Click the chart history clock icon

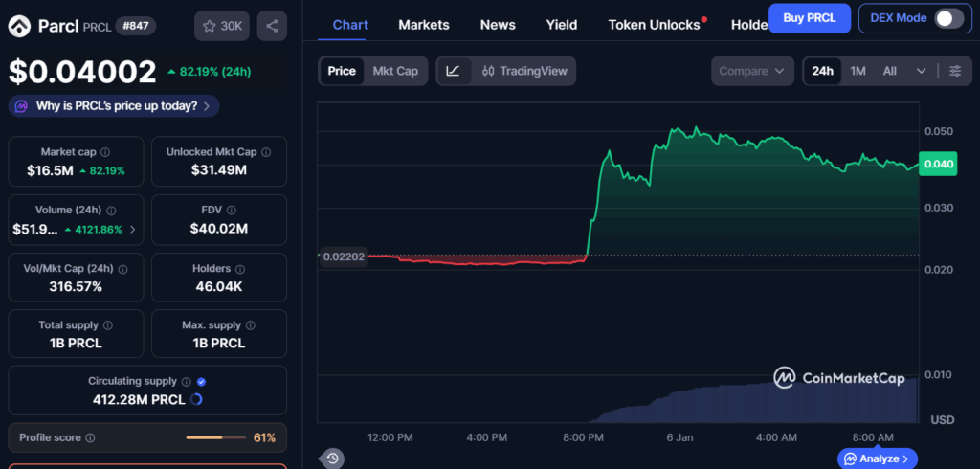(x=331, y=458)
